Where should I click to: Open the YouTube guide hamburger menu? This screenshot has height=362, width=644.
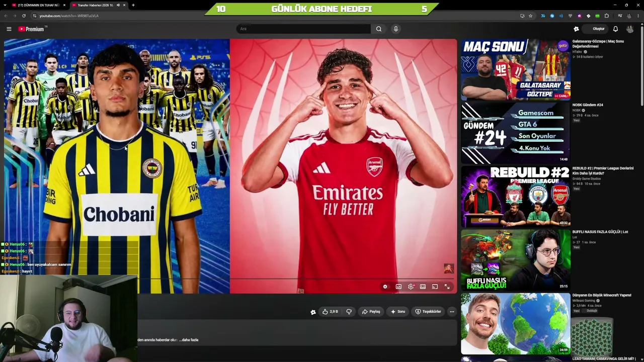(x=9, y=29)
